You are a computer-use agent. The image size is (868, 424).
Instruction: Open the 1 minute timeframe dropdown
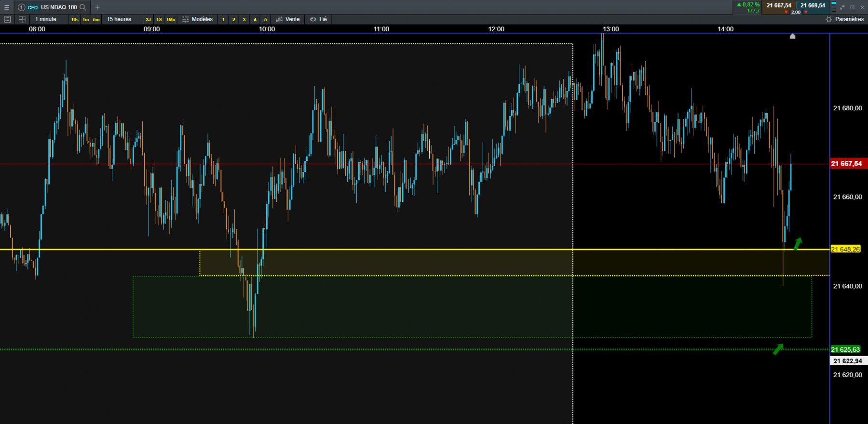tap(46, 19)
